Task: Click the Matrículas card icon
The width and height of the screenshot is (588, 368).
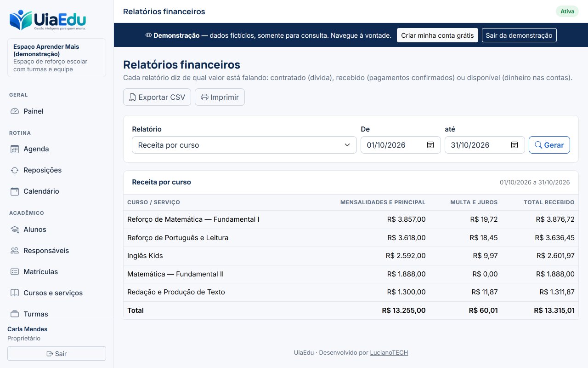Action: pyautogui.click(x=15, y=272)
